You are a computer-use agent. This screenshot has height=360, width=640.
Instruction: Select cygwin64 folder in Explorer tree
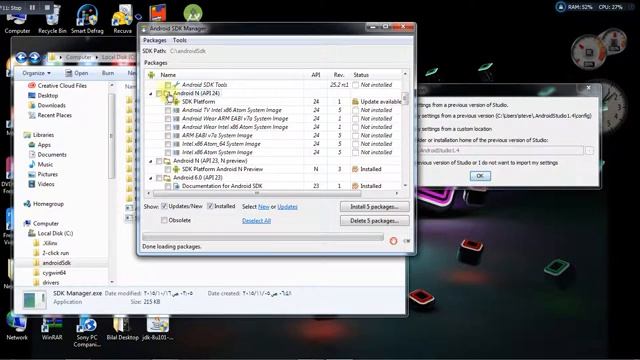[x=54, y=273]
